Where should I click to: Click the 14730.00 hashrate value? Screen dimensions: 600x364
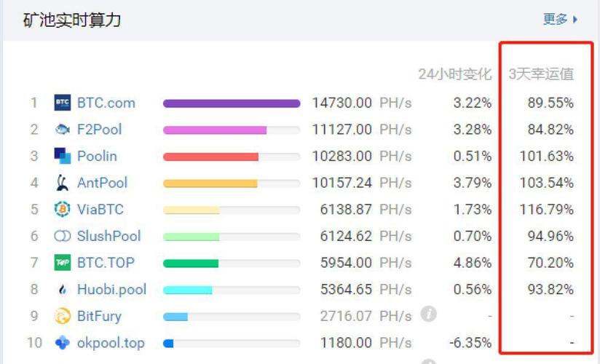coord(342,103)
